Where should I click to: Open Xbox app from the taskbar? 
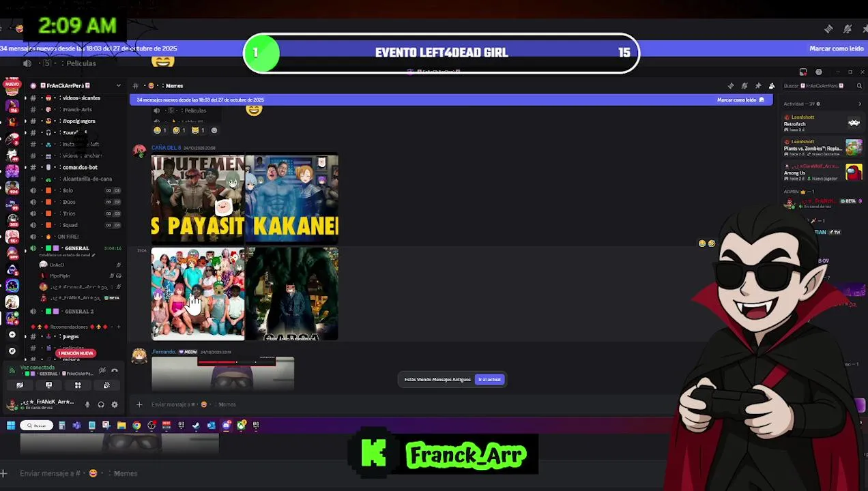click(242, 426)
